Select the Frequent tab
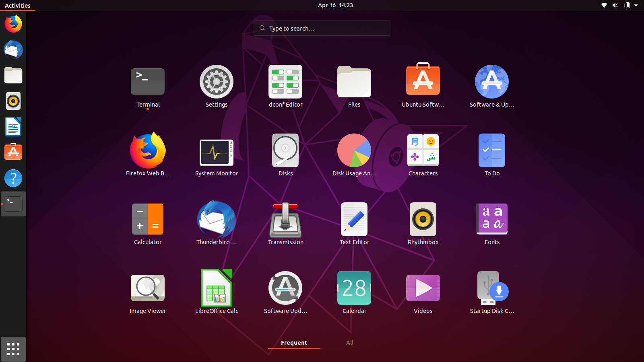Viewport: 644px width, 362px height. click(x=294, y=342)
